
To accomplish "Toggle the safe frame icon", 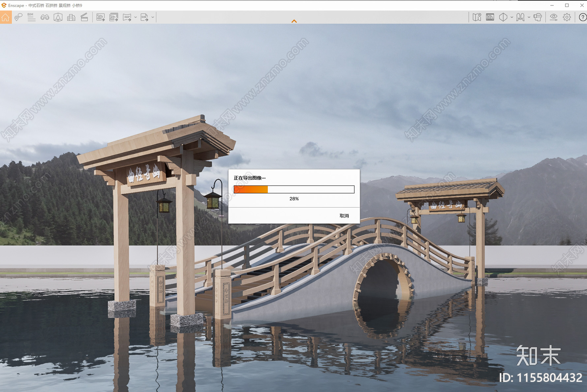I will (x=490, y=17).
